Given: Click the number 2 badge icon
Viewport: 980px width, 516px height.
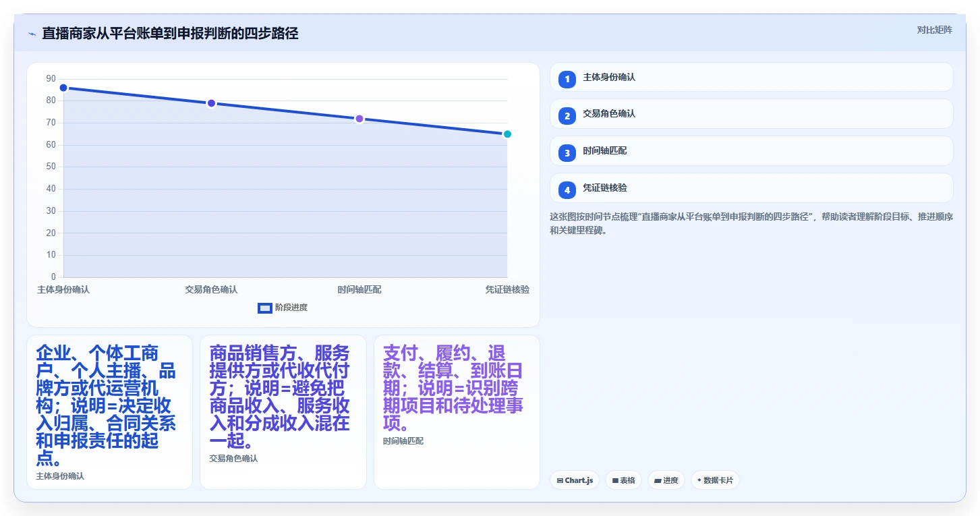Looking at the screenshot, I should [x=567, y=116].
